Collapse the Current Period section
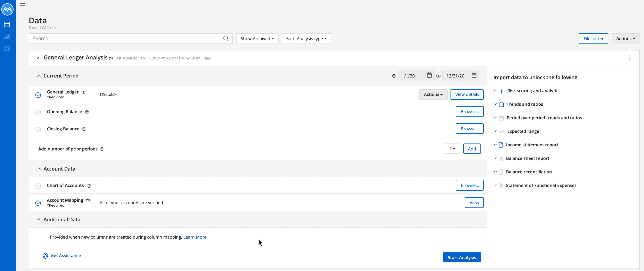The height and width of the screenshot is (271, 644). click(39, 76)
